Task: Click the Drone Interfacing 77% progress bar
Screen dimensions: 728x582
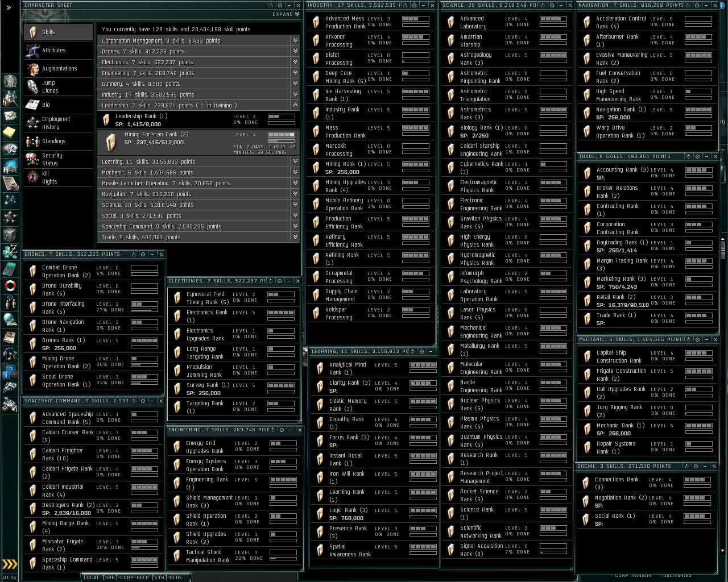Action: pyautogui.click(x=144, y=310)
